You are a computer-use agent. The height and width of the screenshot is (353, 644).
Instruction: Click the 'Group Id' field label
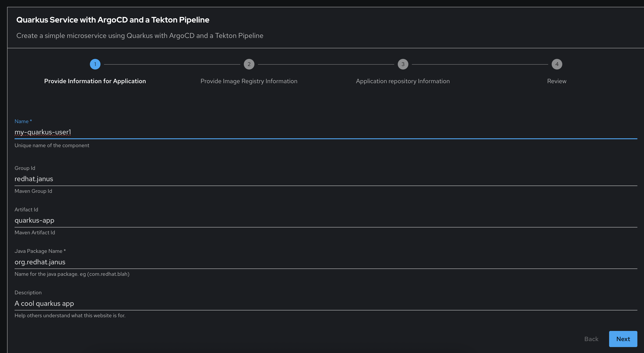tap(25, 168)
